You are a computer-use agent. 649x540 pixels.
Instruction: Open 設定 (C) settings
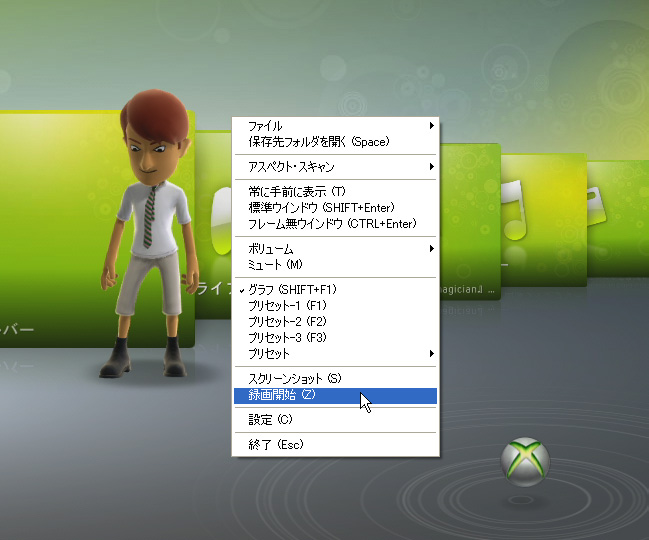tap(335, 420)
